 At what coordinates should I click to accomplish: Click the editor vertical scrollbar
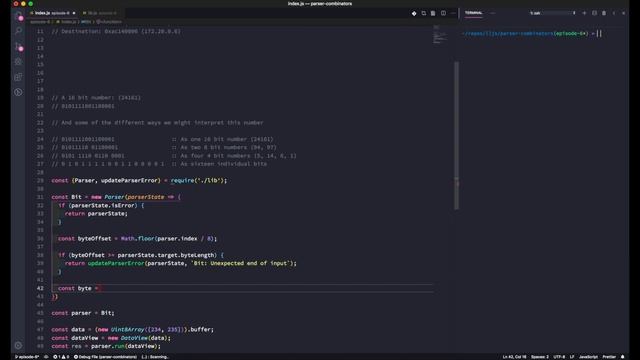coord(456,136)
